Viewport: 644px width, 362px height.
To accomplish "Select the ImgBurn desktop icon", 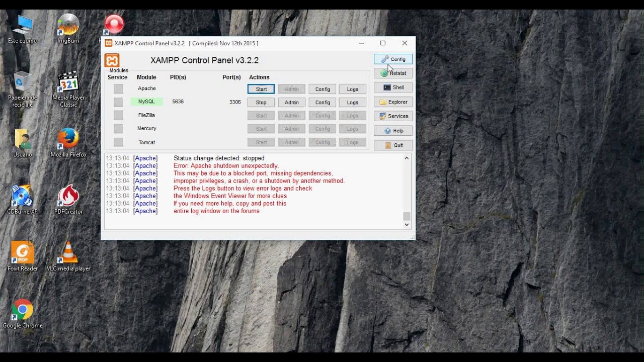I will pos(68,29).
